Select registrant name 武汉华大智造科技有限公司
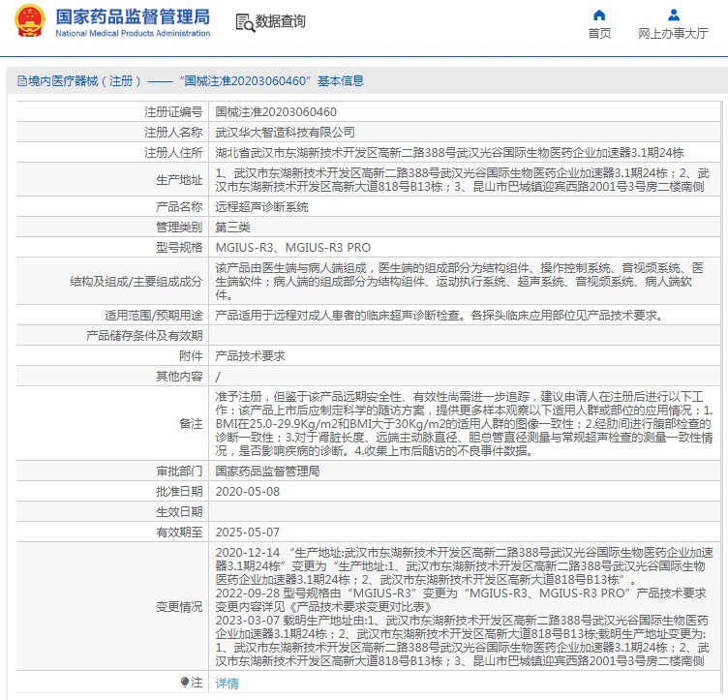This screenshot has width=728, height=700. pyautogui.click(x=285, y=133)
